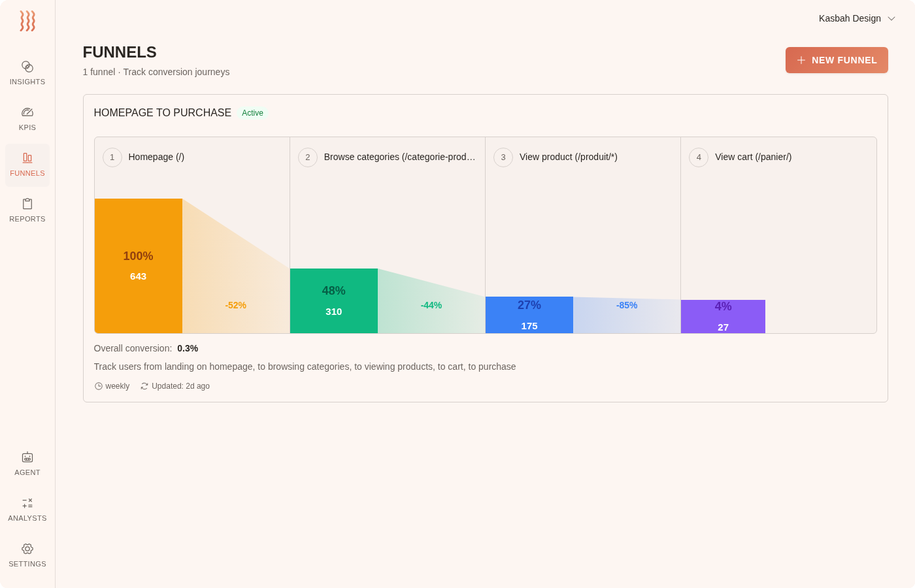Open the Analysts calculator icon

27,503
